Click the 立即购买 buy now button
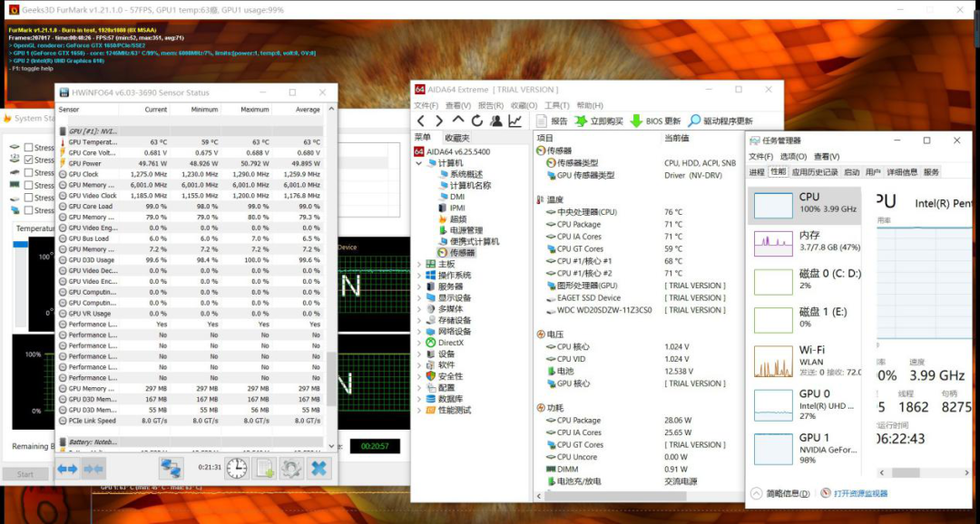This screenshot has width=980, height=524. point(599,121)
